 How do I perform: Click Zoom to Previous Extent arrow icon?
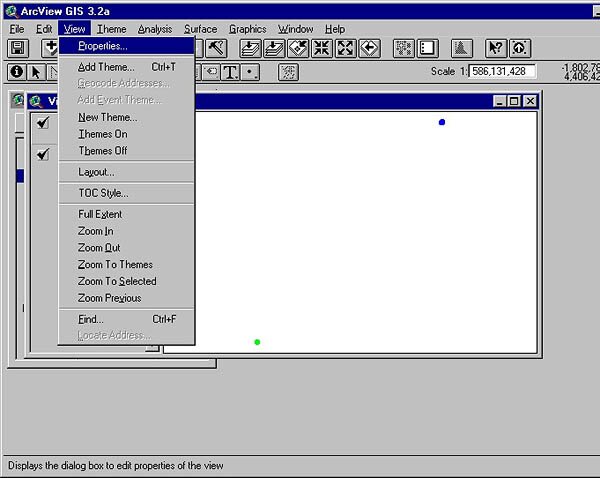(x=369, y=49)
